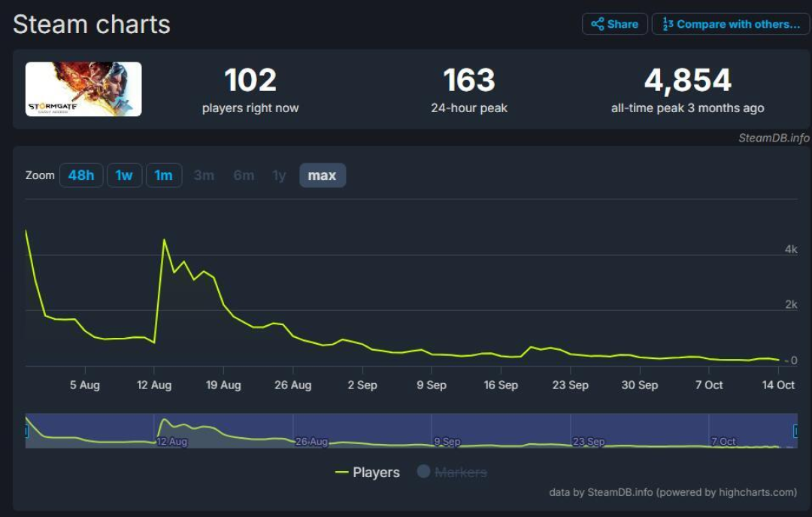The height and width of the screenshot is (517, 812).
Task: Click the 4,854 all-time peak stat
Action: tap(688, 90)
